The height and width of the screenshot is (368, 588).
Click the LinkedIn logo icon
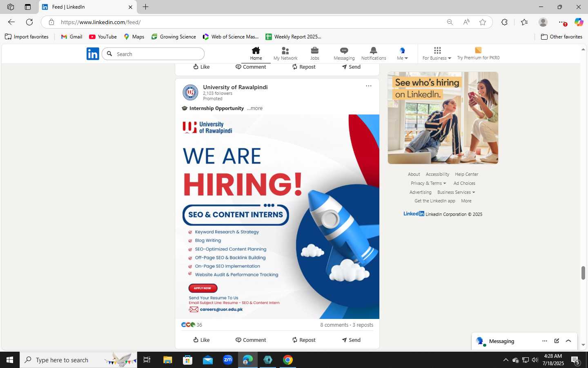pyautogui.click(x=93, y=54)
